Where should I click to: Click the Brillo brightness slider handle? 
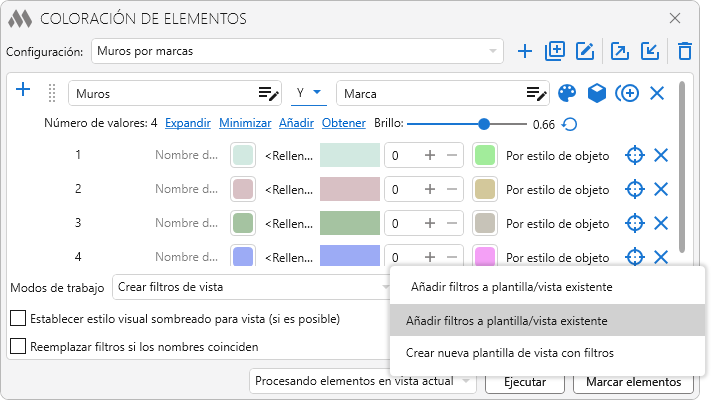[484, 124]
